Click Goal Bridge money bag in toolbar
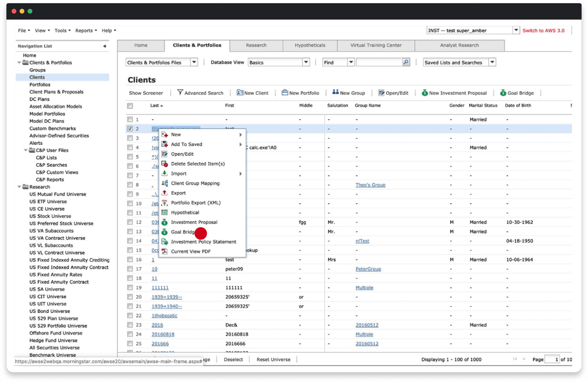 click(503, 93)
